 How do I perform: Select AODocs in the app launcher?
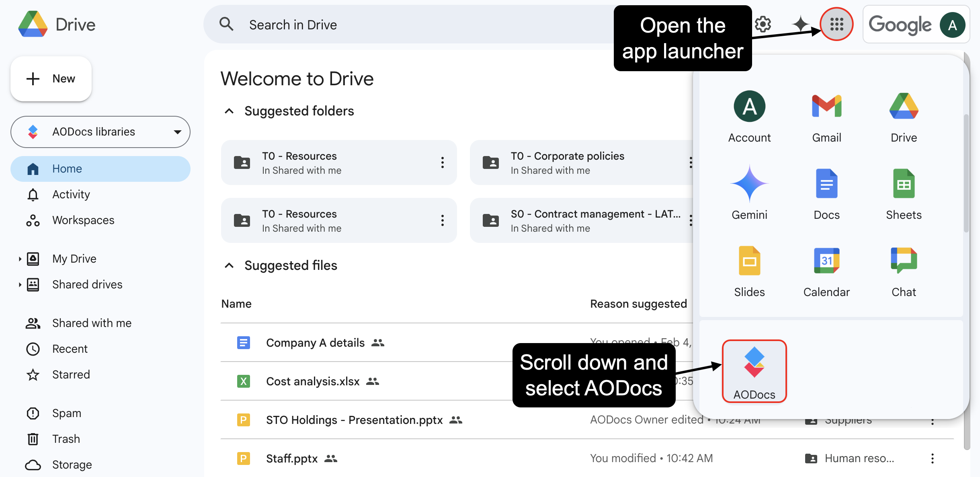754,371
